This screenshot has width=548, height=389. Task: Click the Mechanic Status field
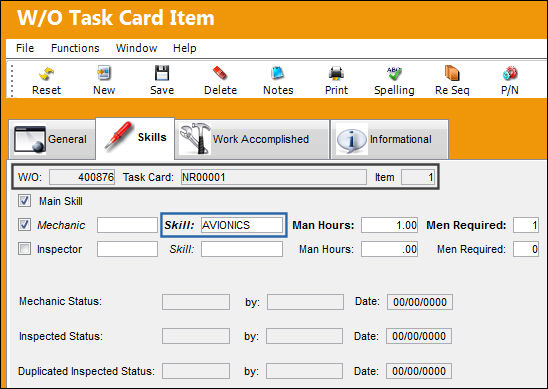(196, 302)
